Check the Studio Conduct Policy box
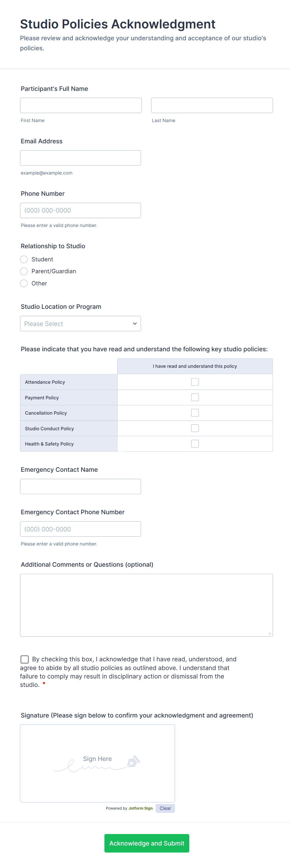Screen dimensions: 290x868 195,428
